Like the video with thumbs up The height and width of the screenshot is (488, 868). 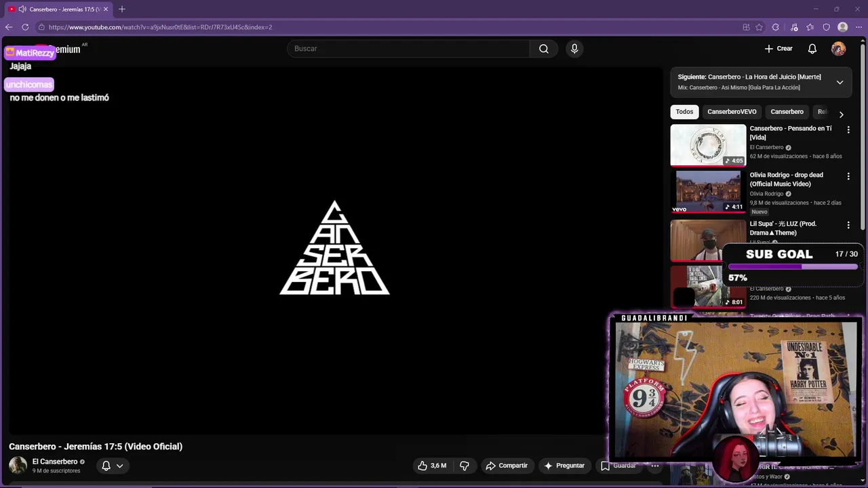click(432, 466)
